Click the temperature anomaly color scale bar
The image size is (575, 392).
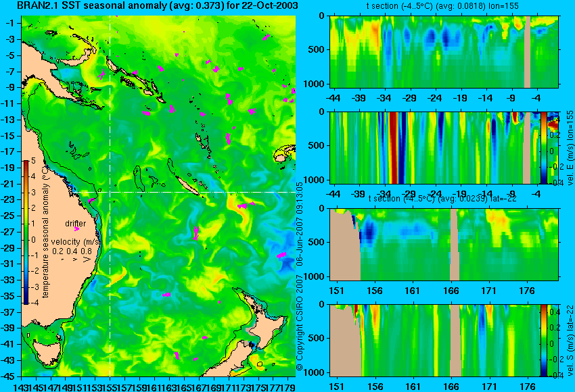[26, 232]
